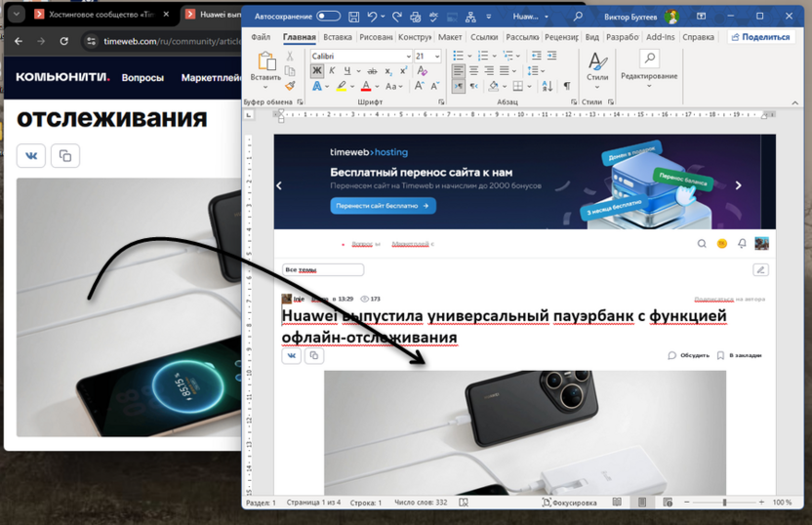Redo the action in Word
Image resolution: width=812 pixels, height=525 pixels.
[397, 17]
